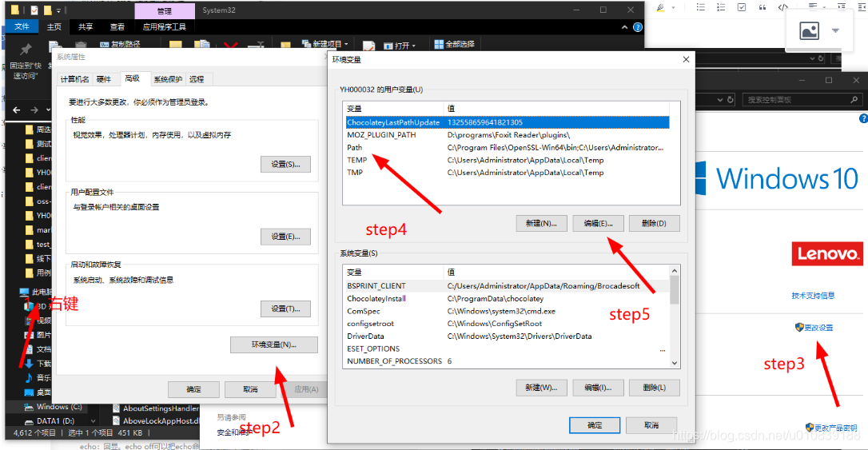The height and width of the screenshot is (450, 868).
Task: Click the Startup and Recovery Settings(T) button
Action: click(x=285, y=309)
